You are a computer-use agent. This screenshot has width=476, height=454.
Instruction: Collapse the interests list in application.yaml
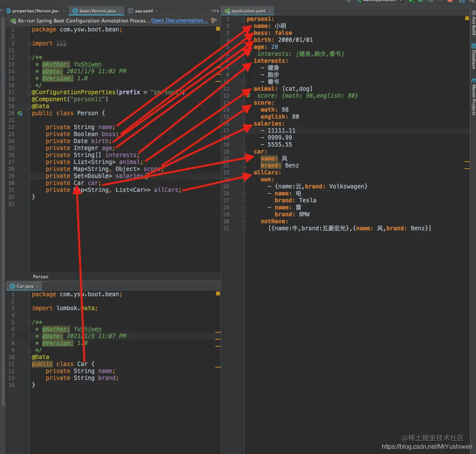coord(244,61)
